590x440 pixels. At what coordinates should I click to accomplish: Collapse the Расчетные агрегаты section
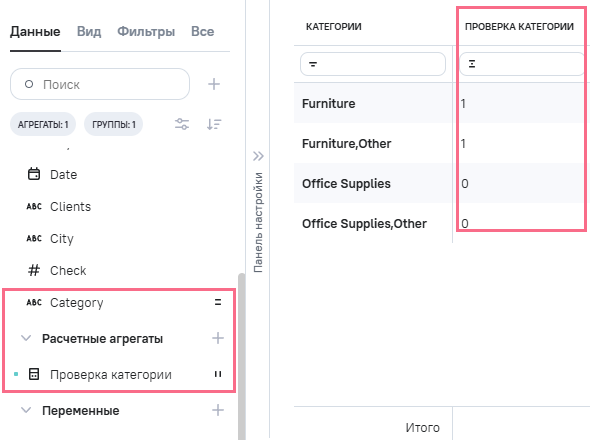26,338
